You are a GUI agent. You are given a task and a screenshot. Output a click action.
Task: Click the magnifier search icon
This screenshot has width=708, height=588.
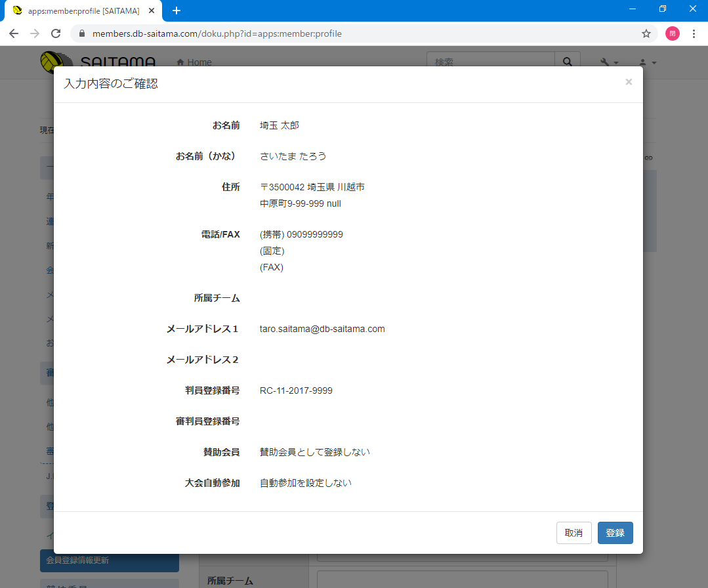coord(567,62)
